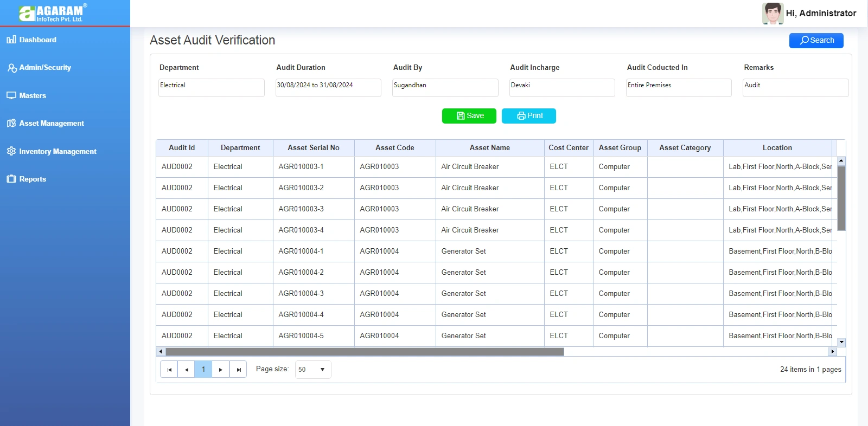Click the Admin/Security user icon

tap(12, 68)
